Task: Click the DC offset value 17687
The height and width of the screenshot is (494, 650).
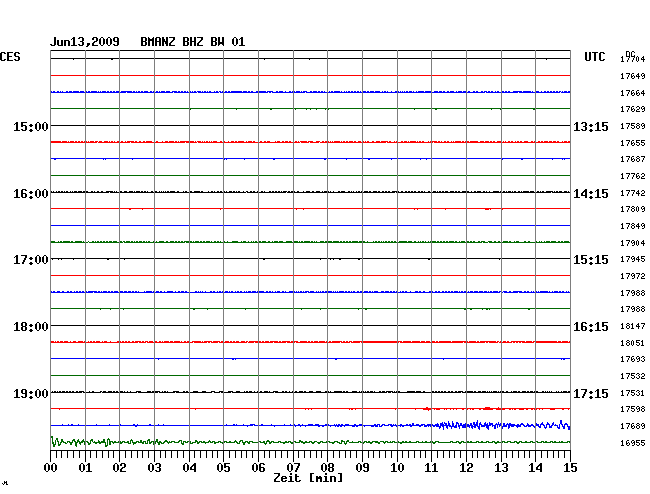Action: [x=633, y=159]
